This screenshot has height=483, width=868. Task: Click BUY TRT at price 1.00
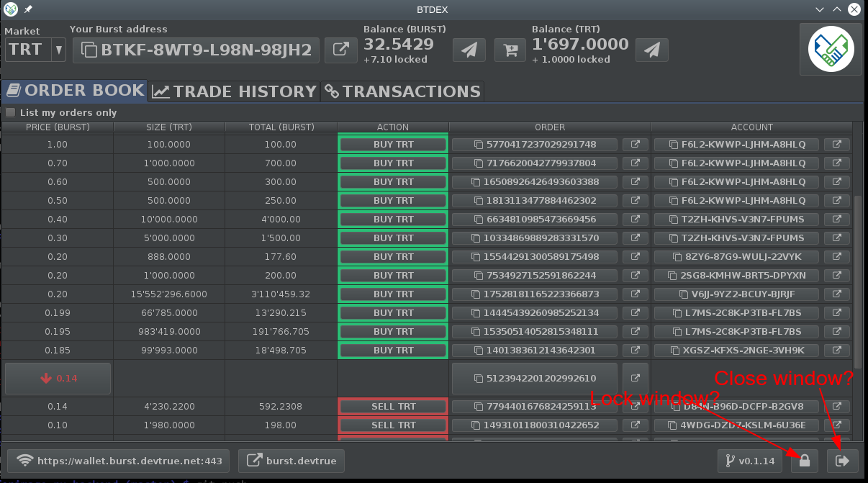pos(394,144)
